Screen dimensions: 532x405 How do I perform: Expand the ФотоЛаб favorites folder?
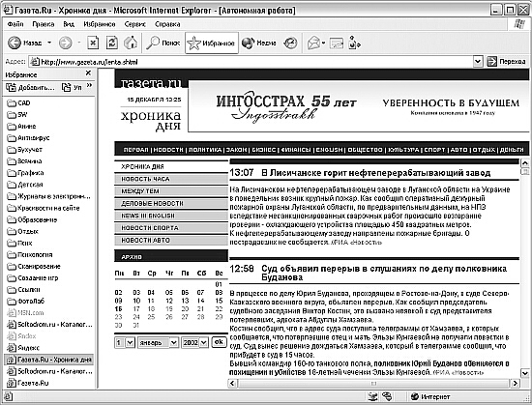(26, 302)
